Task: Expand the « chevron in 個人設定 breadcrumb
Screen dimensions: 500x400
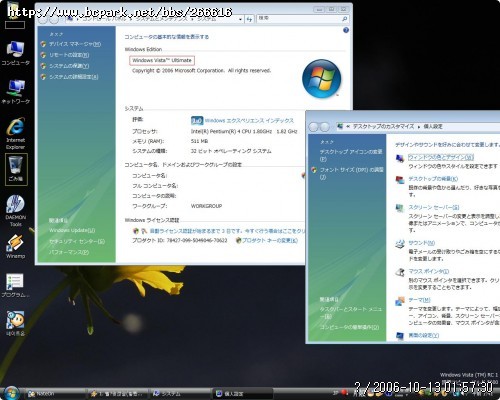Action: coord(348,127)
